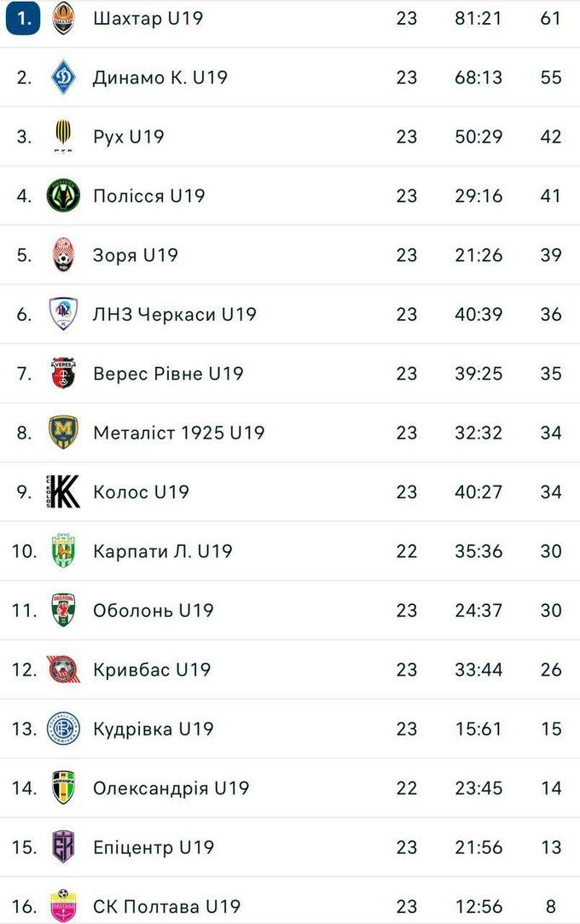Screen dimensions: 580x924
Task: Open the Оболонь U19 team name
Action: pyautogui.click(x=153, y=611)
